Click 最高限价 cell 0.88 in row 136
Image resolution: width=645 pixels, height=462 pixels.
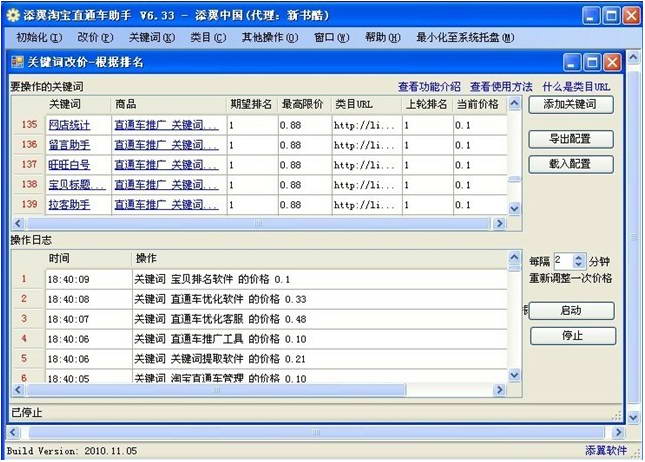tap(305, 145)
